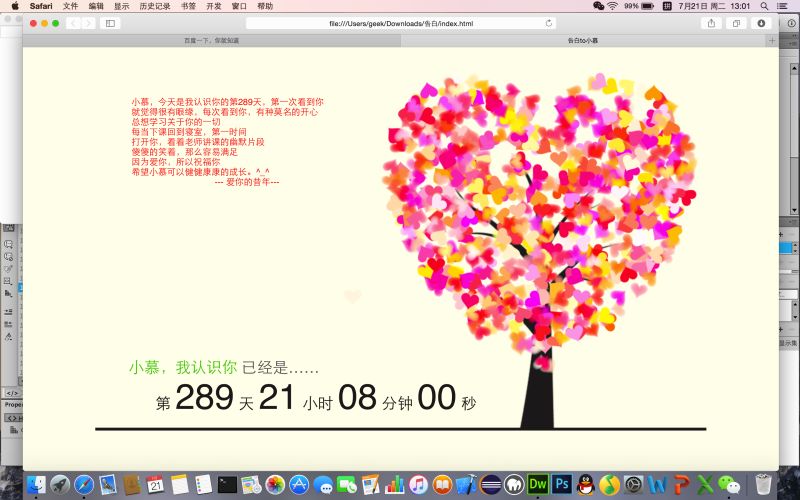Open Mail stamp icon in dock
Screen dimensions: 800x500
(108, 484)
